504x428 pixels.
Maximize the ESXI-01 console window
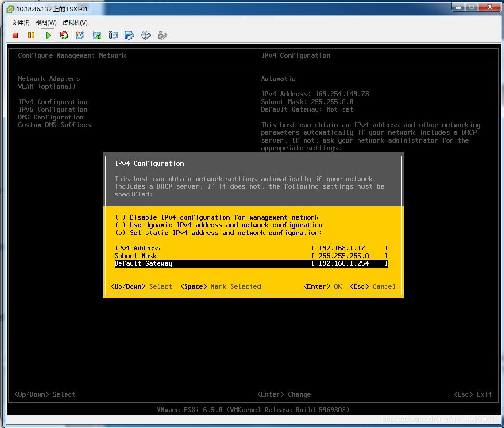[x=472, y=7]
